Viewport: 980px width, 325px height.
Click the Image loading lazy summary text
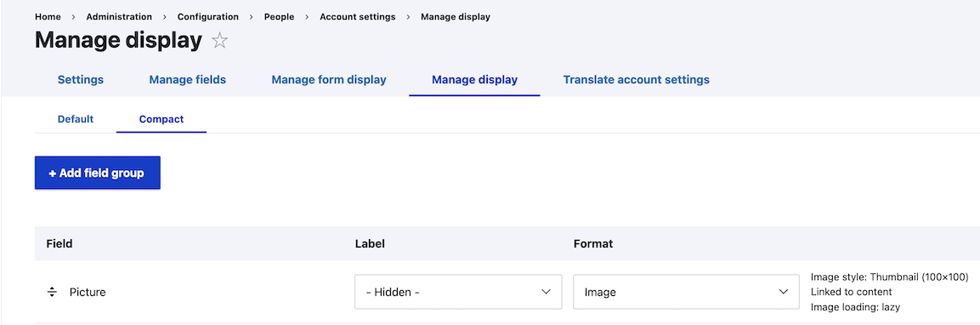856,307
